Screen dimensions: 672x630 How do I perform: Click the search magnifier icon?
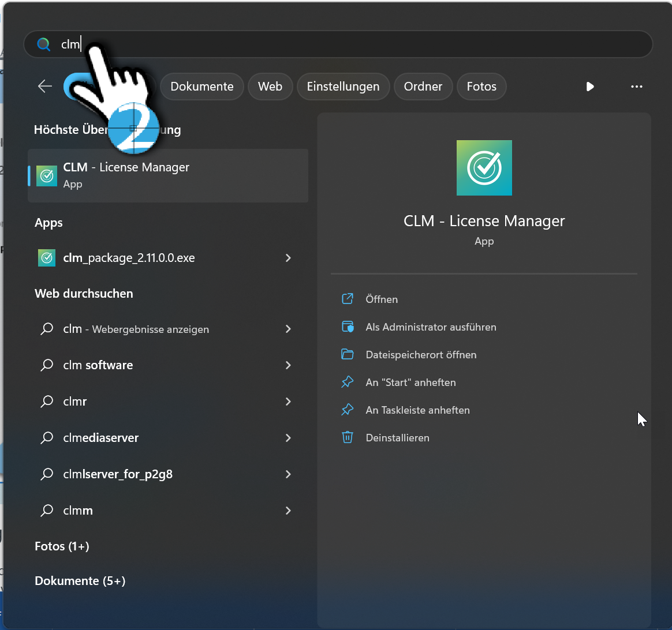tap(43, 44)
